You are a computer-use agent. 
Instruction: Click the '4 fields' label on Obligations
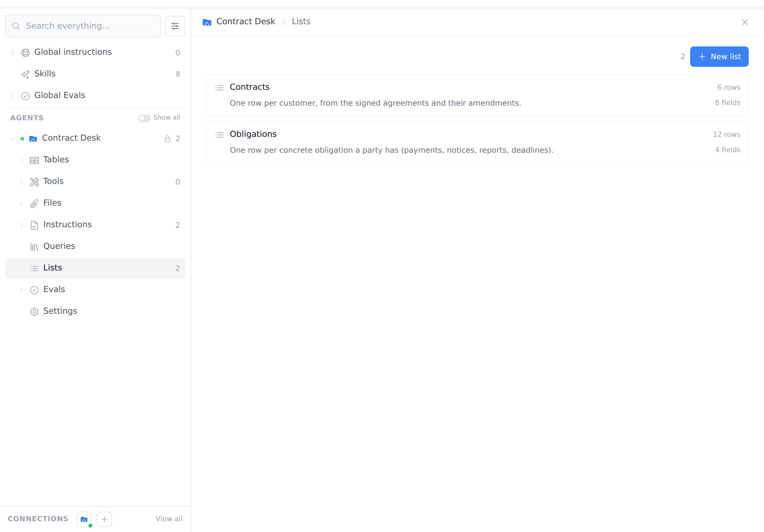coord(728,150)
